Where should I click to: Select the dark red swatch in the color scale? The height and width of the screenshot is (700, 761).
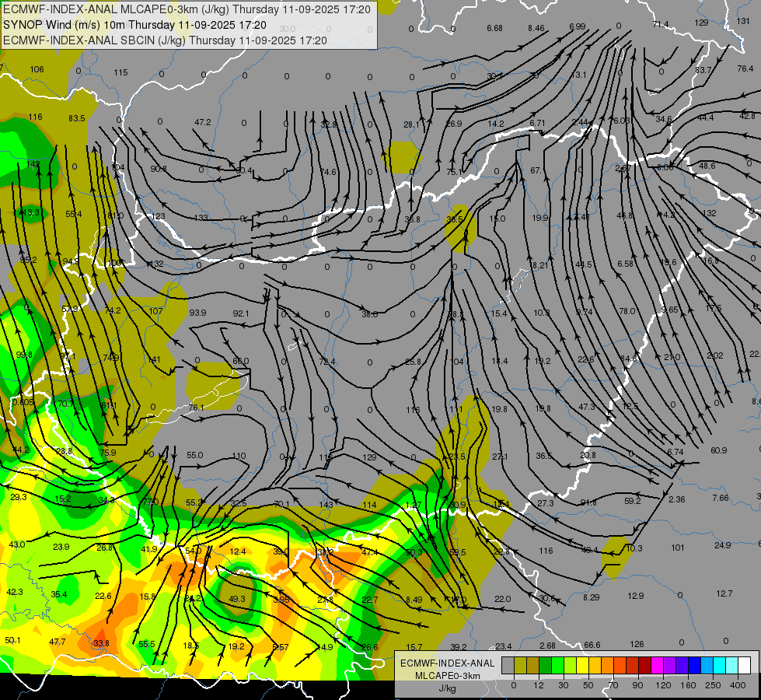645,665
